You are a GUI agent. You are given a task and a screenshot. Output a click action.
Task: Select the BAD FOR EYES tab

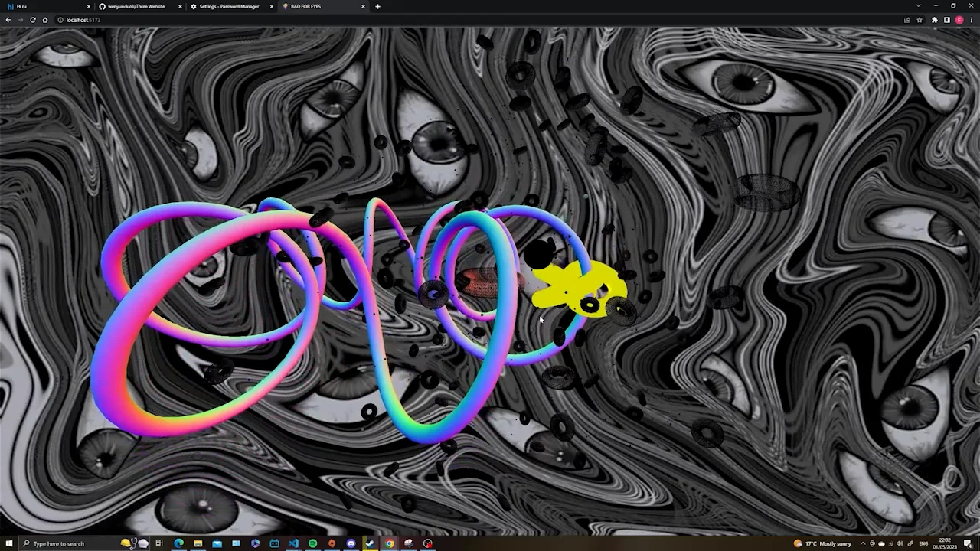[322, 6]
